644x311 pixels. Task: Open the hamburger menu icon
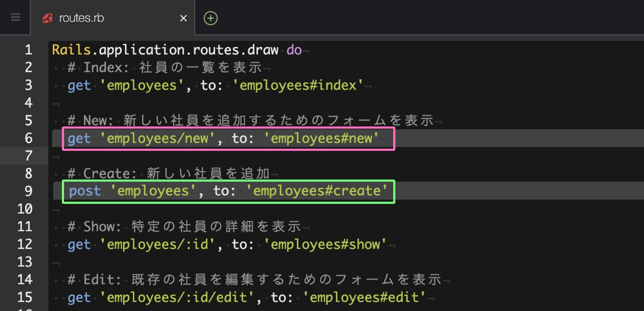tap(15, 17)
